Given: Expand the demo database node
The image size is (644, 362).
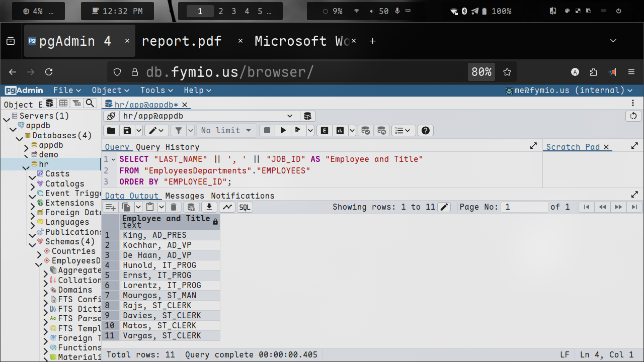Looking at the screenshot, I should coord(27,155).
